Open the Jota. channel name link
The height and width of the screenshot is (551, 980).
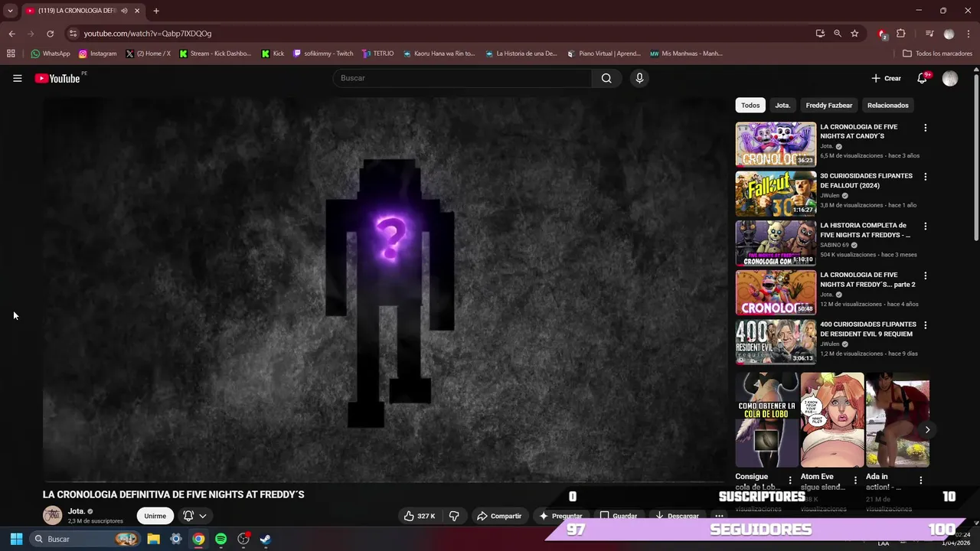pos(76,511)
